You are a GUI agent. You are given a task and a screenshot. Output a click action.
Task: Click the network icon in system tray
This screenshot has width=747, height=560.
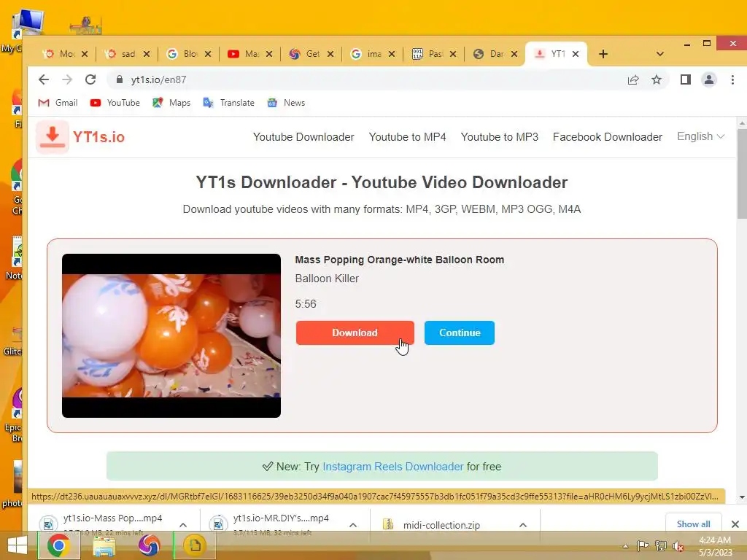click(x=661, y=546)
